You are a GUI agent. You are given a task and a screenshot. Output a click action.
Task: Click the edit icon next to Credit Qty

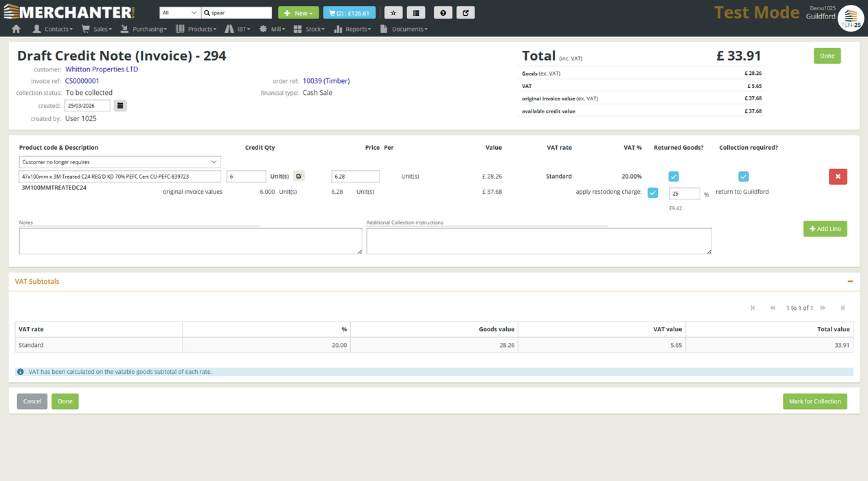299,176
